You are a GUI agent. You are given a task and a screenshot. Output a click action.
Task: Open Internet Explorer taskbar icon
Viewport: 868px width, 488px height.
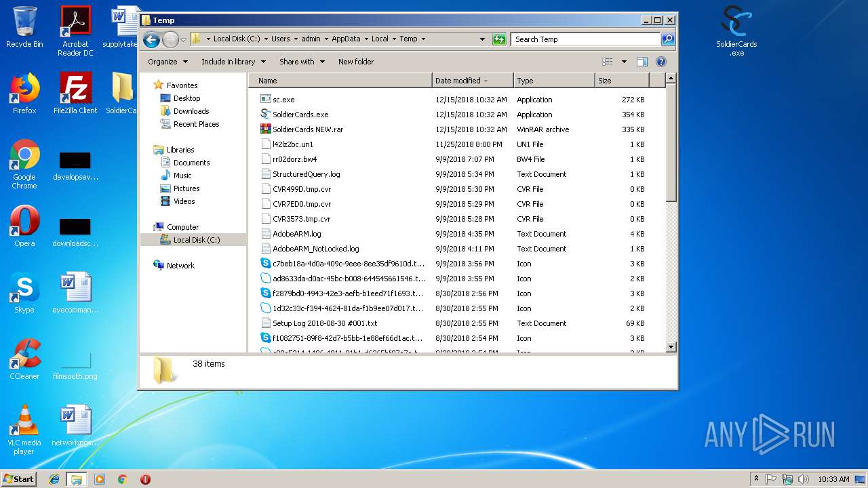54,479
